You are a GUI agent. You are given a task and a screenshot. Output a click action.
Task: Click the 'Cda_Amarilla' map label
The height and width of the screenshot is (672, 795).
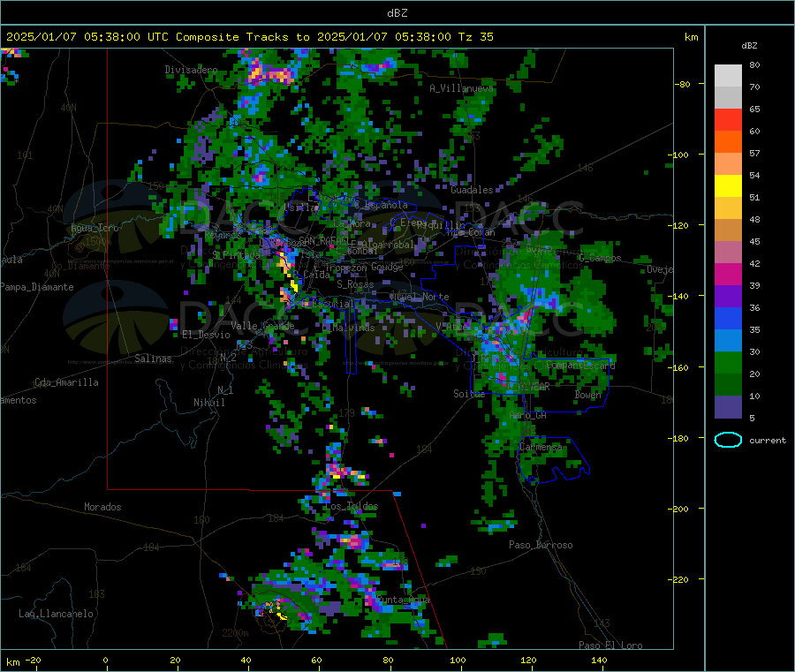[x=66, y=382]
